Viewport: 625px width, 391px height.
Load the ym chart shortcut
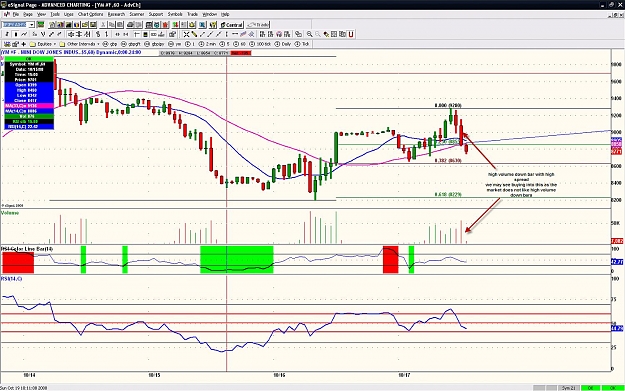click(x=175, y=44)
